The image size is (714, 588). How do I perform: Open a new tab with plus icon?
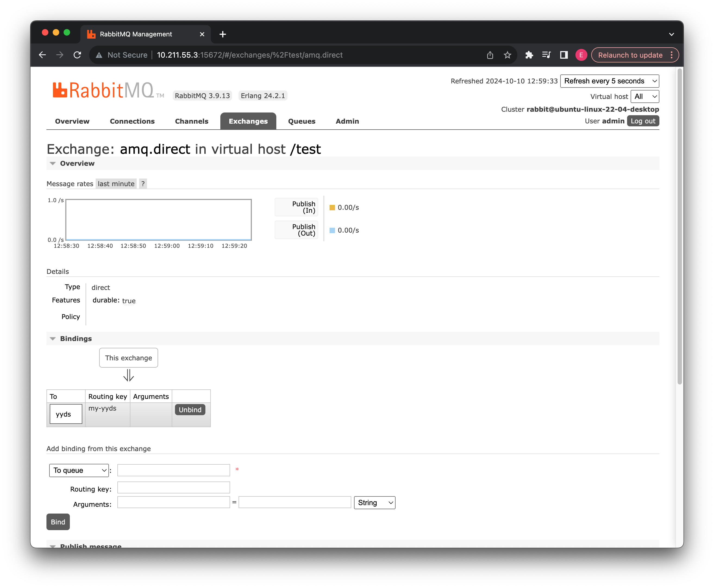223,34
